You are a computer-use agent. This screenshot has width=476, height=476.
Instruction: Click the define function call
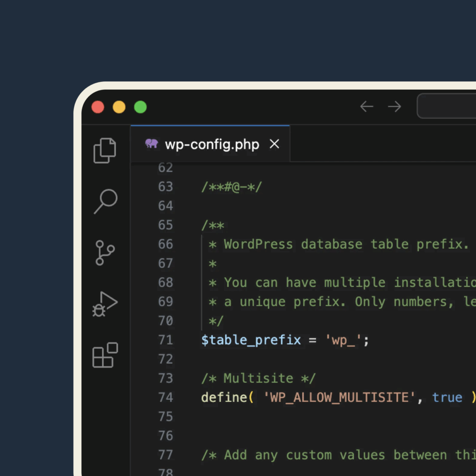coord(224,397)
